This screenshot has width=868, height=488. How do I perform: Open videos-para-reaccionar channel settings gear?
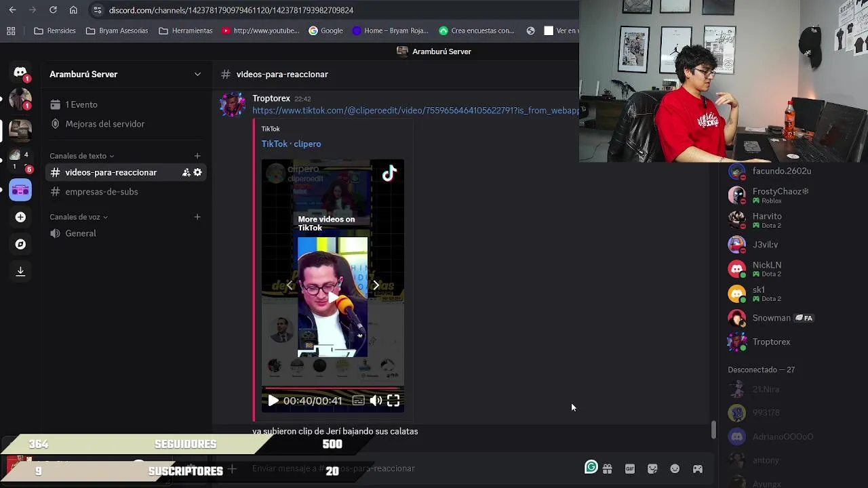coord(197,172)
